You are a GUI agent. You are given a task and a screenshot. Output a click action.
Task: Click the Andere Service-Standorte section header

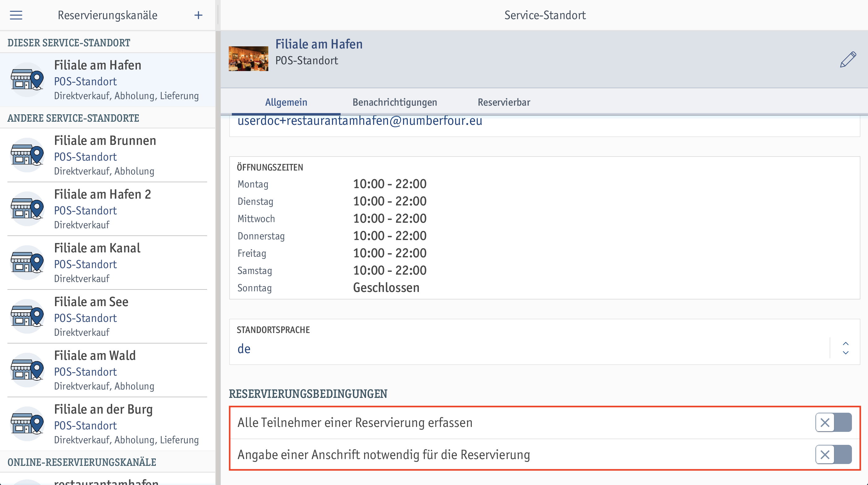coord(73,118)
